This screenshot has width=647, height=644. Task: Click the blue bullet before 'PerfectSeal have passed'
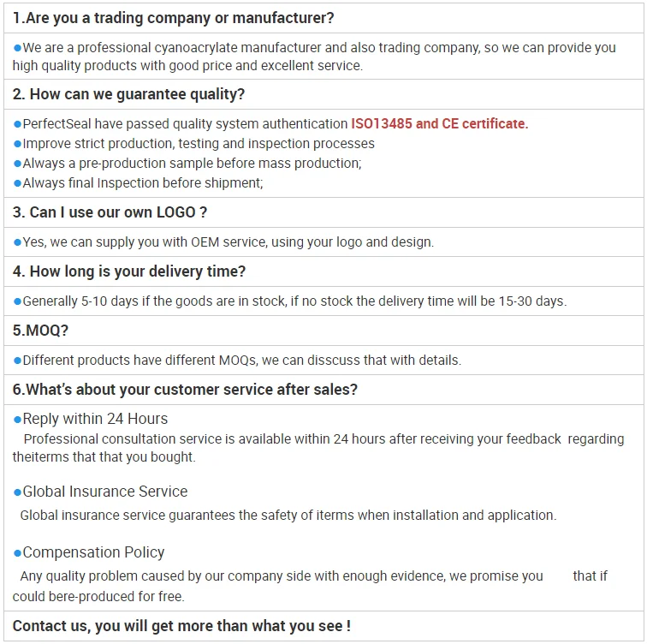tap(17, 124)
